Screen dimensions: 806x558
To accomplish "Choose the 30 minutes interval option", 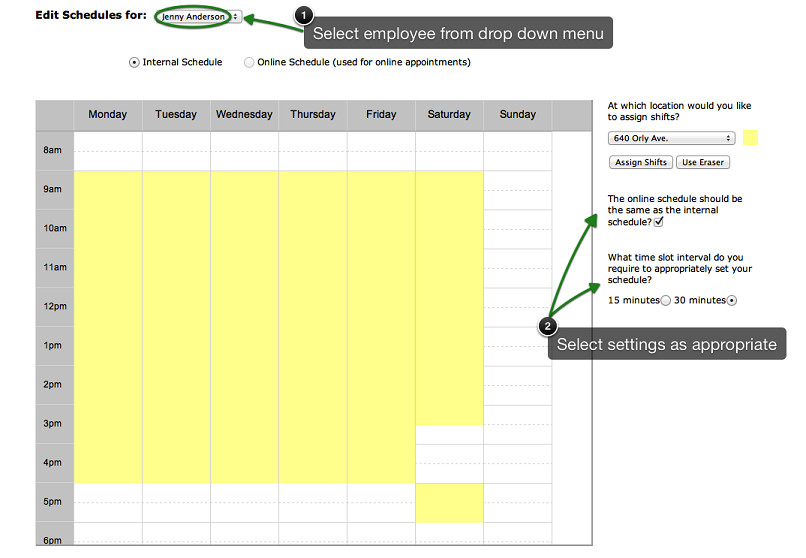I will [x=732, y=301].
